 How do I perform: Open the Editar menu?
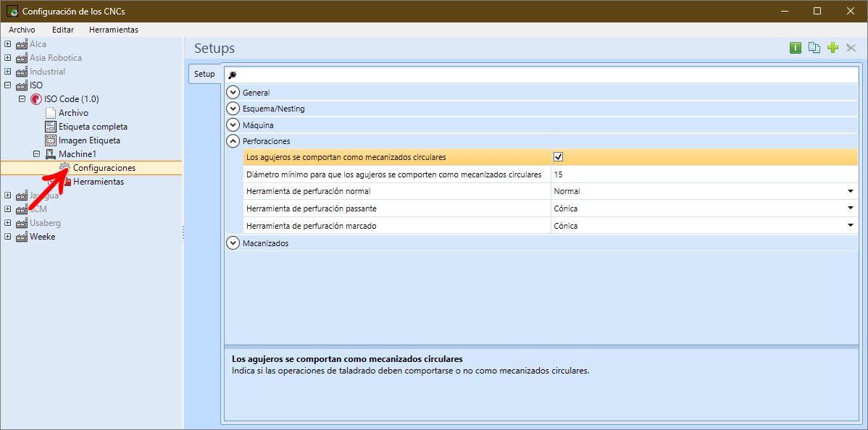point(63,30)
